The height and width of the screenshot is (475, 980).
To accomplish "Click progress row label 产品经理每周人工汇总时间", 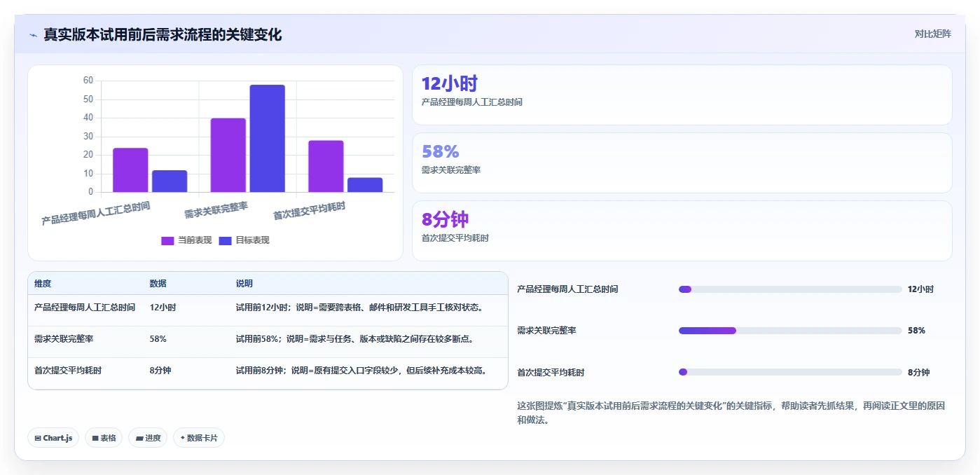I will [x=567, y=289].
